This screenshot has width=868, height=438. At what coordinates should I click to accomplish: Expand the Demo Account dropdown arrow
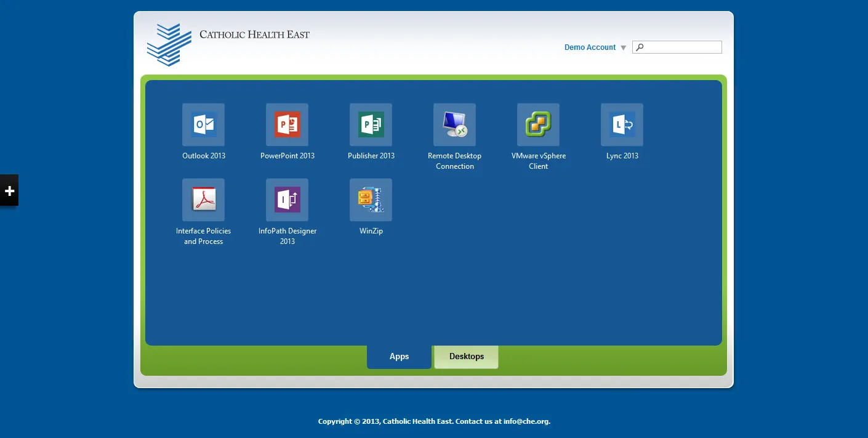pos(623,48)
